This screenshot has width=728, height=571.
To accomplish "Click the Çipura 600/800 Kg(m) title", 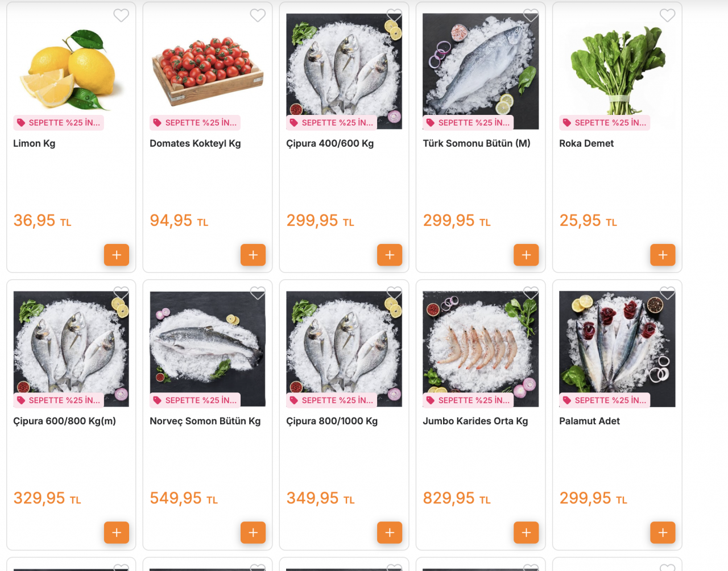I will [64, 421].
